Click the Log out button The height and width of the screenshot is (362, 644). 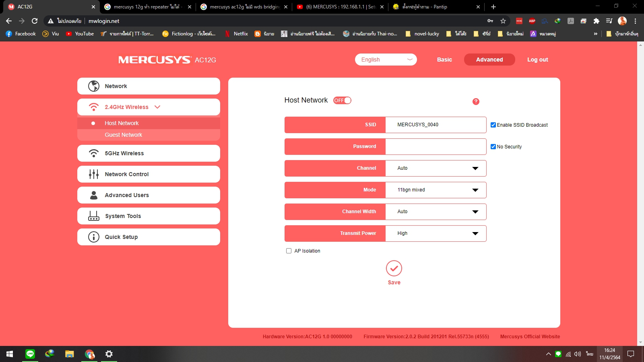click(x=538, y=60)
